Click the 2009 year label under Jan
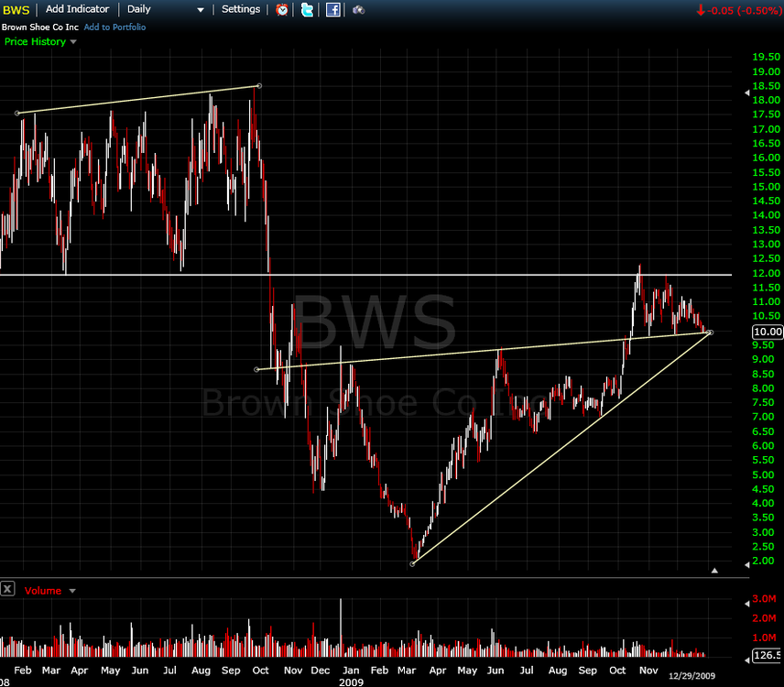 (x=351, y=682)
